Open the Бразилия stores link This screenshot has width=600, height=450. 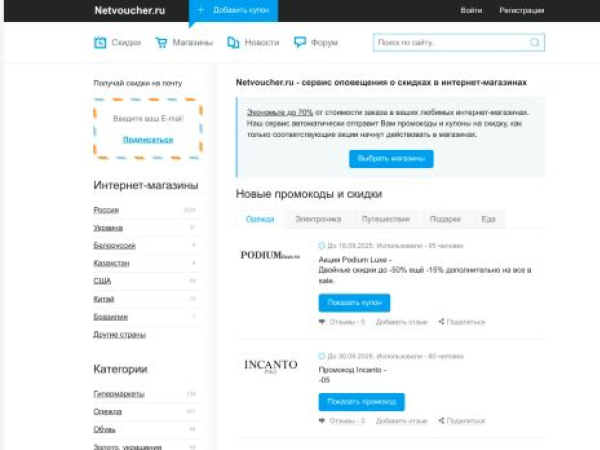111,317
